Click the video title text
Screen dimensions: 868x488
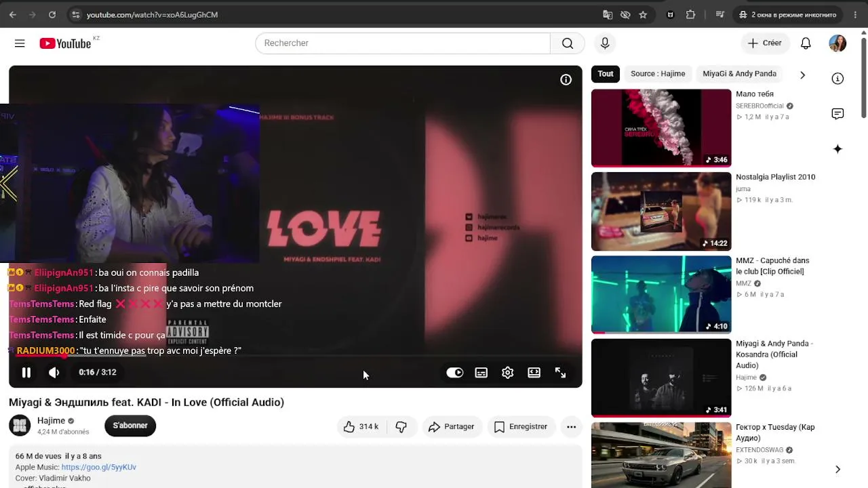pos(146,403)
